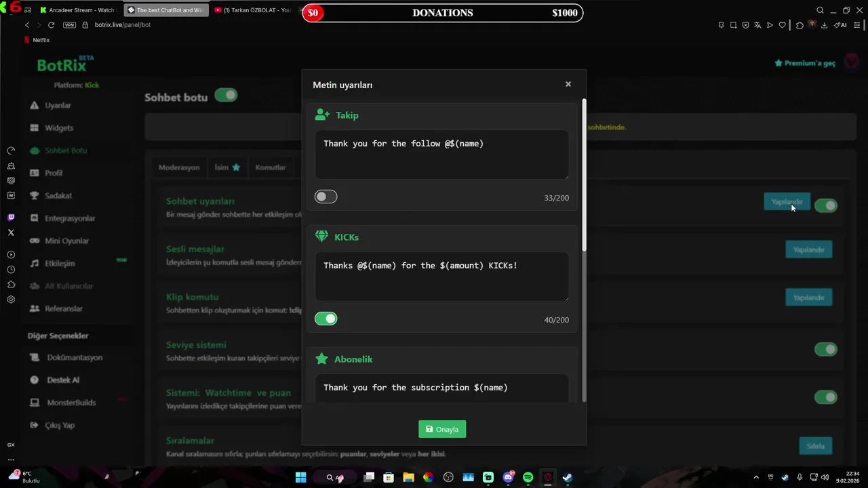This screenshot has height=488, width=868.
Task: Open Mini Oyunlar in the sidebar
Action: point(59,241)
